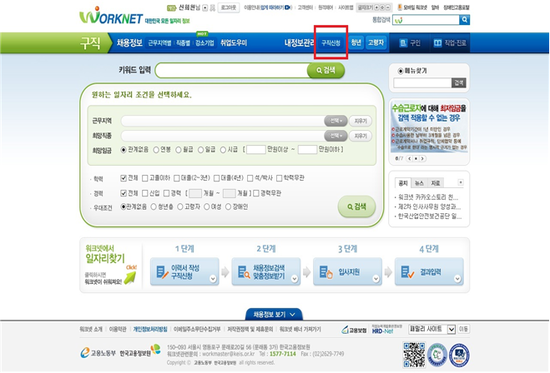
Task: Click the WORKNET logo
Action: pos(111,16)
